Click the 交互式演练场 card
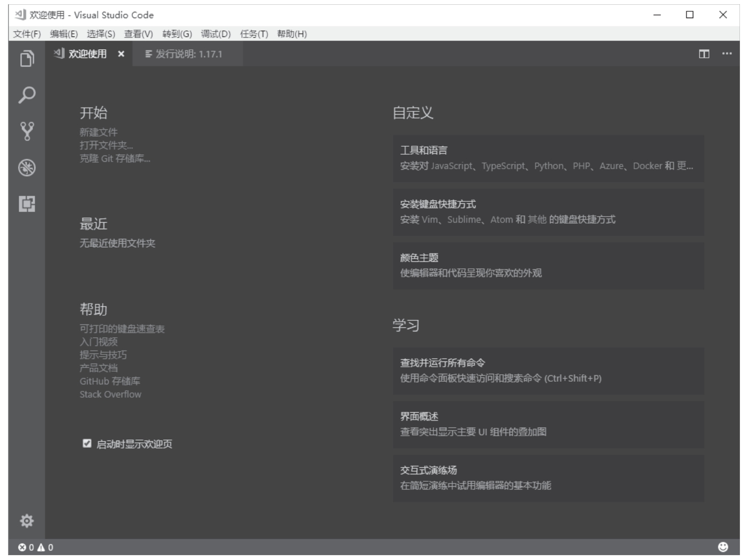 (x=548, y=478)
